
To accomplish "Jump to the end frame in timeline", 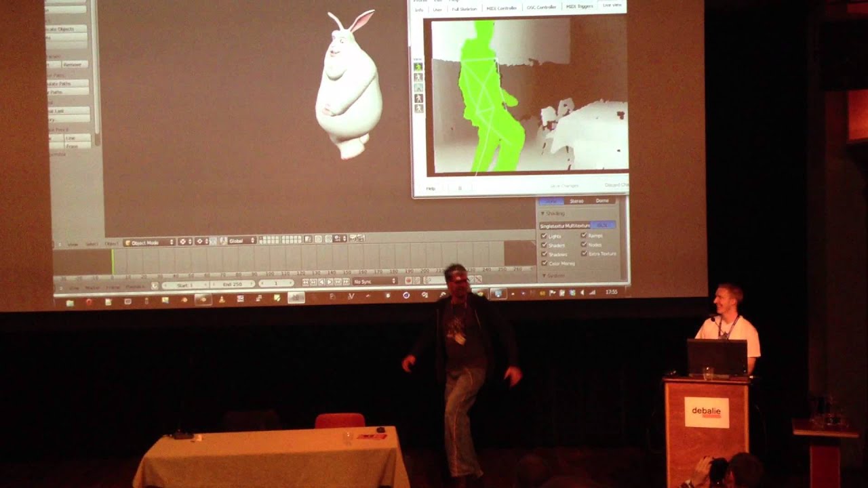I will pos(346,282).
